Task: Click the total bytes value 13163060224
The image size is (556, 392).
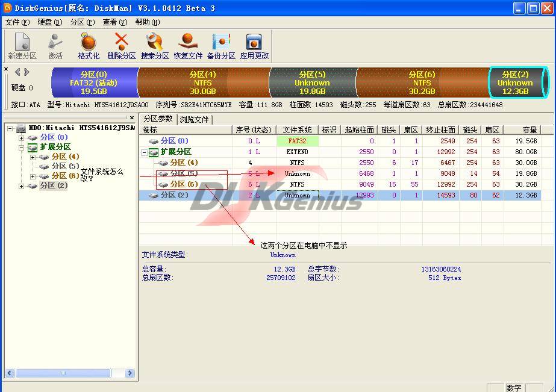Action: coord(441,269)
